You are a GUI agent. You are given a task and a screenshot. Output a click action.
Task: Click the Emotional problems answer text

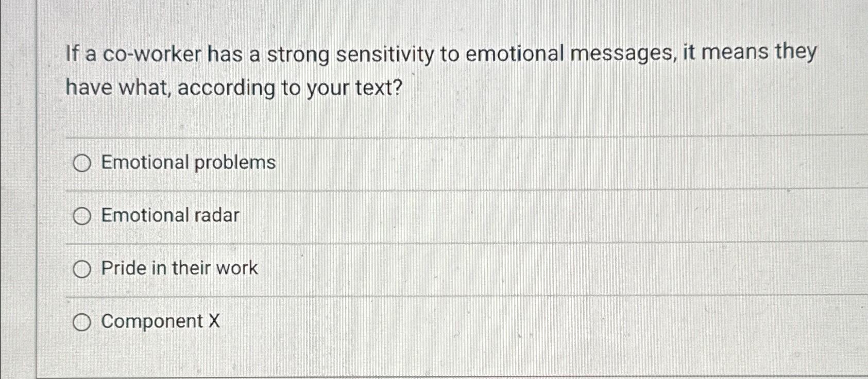click(188, 163)
